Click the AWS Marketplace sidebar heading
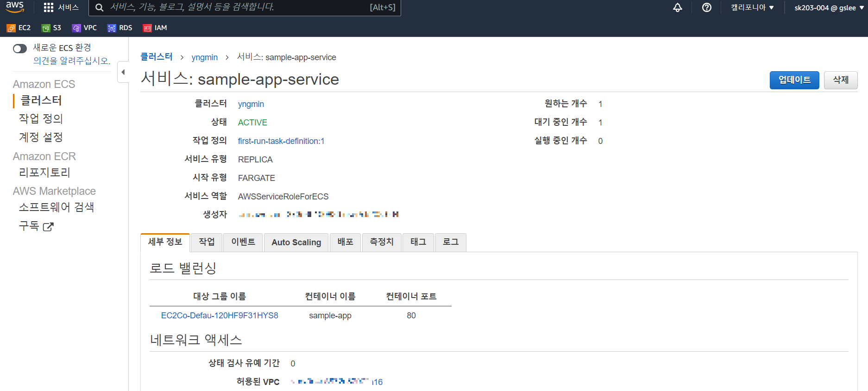868x391 pixels. 54,191
